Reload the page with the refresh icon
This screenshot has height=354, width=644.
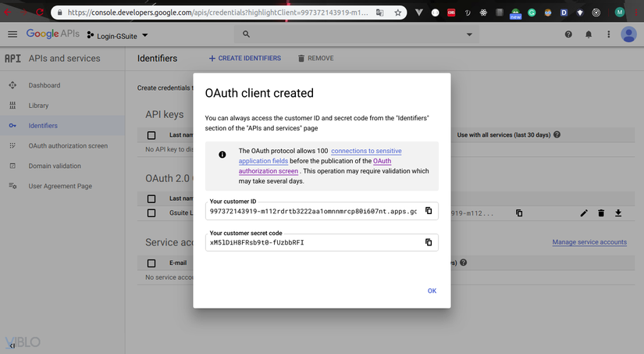coord(40,13)
